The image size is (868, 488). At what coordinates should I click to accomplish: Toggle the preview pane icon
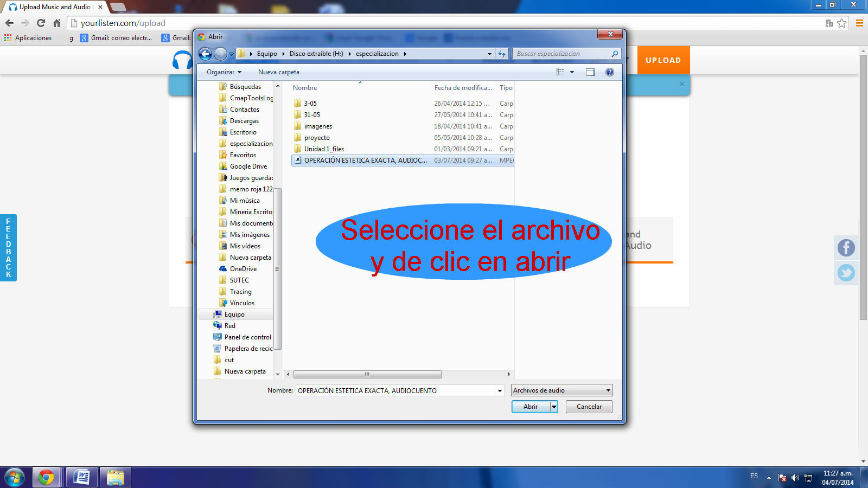(590, 72)
